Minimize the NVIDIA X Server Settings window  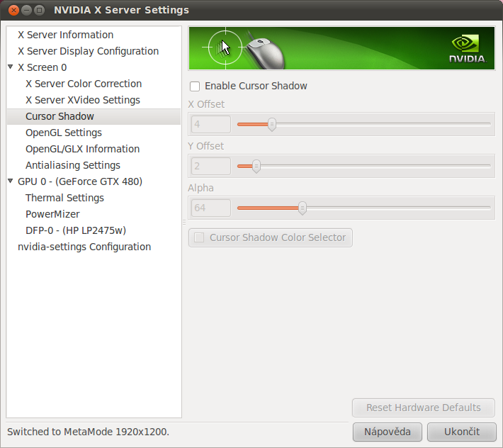pyautogui.click(x=27, y=10)
